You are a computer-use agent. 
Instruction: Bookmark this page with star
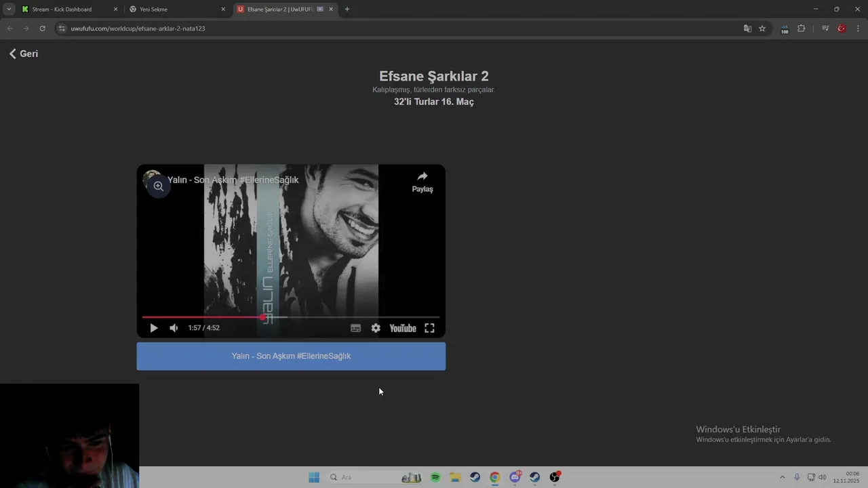pyautogui.click(x=762, y=28)
